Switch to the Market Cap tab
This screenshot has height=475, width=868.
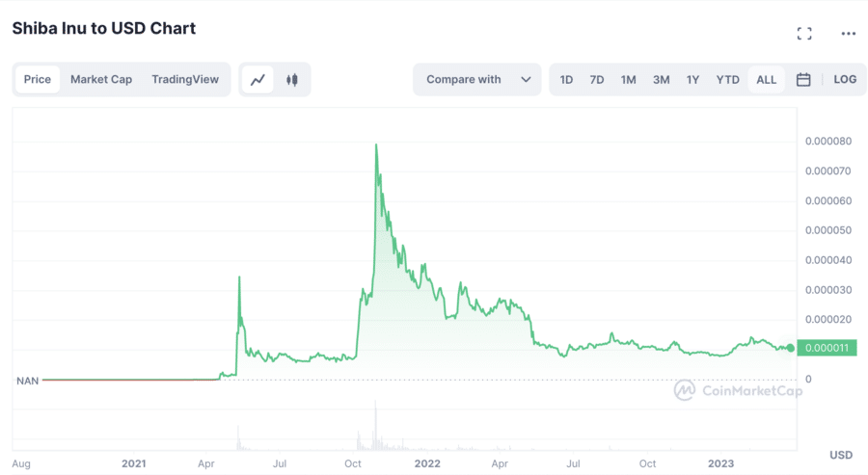click(101, 79)
